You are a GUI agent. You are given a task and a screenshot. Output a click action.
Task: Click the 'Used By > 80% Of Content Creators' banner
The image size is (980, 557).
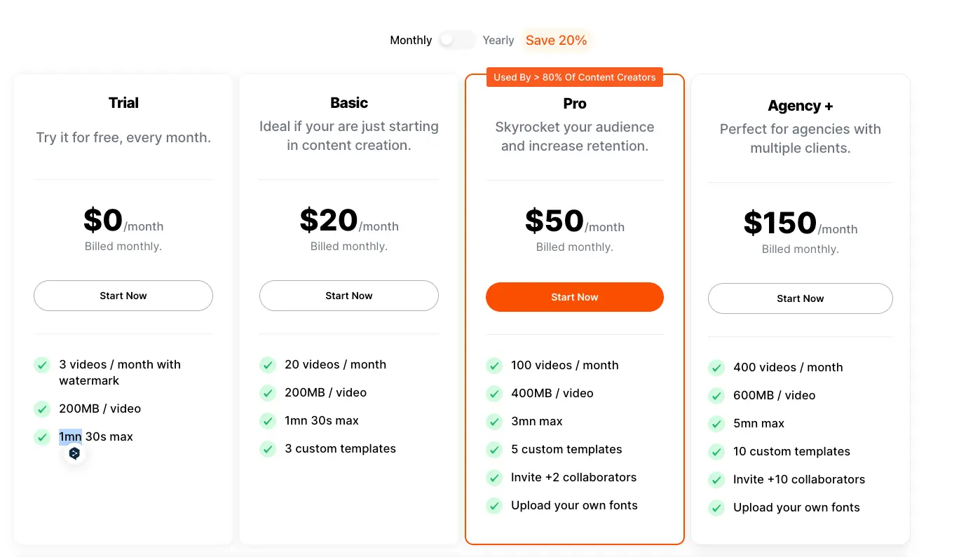pyautogui.click(x=574, y=77)
